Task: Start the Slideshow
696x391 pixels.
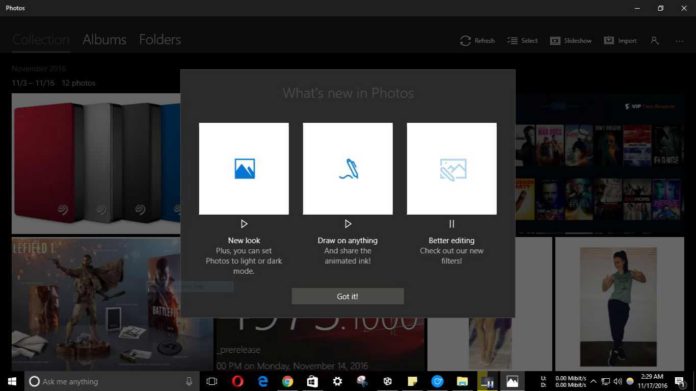Action: tap(571, 41)
